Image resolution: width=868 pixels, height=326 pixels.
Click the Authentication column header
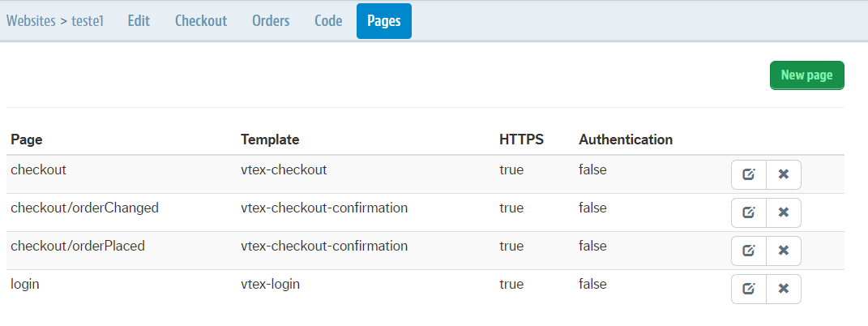(626, 139)
